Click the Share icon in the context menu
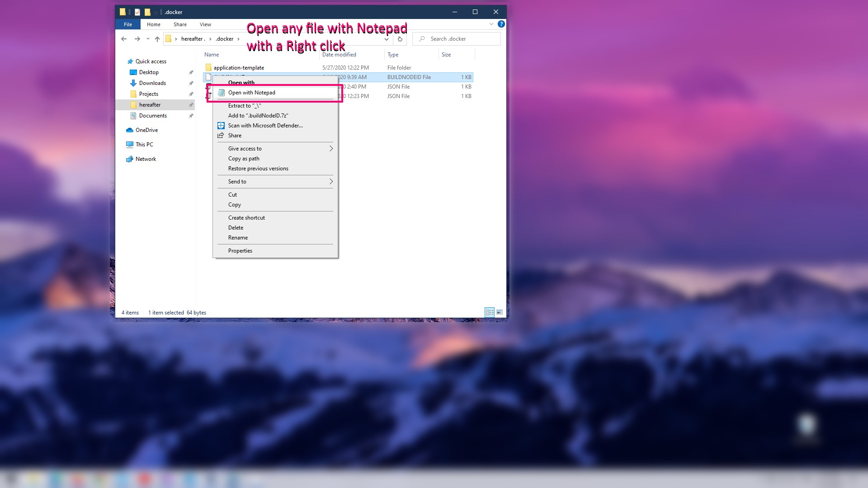 [x=221, y=135]
